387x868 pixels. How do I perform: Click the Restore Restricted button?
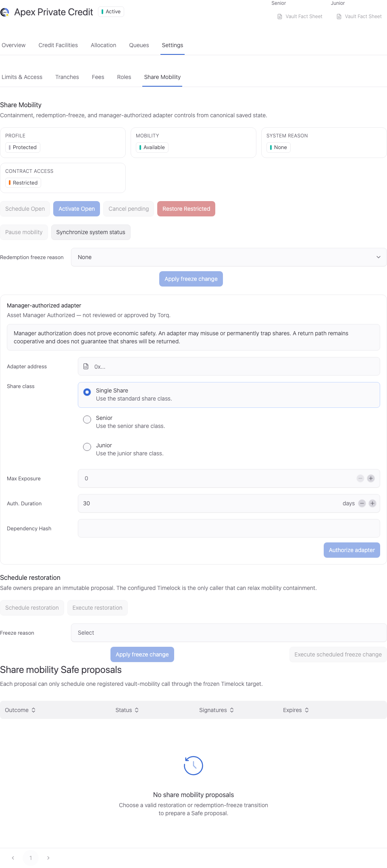[x=186, y=209]
